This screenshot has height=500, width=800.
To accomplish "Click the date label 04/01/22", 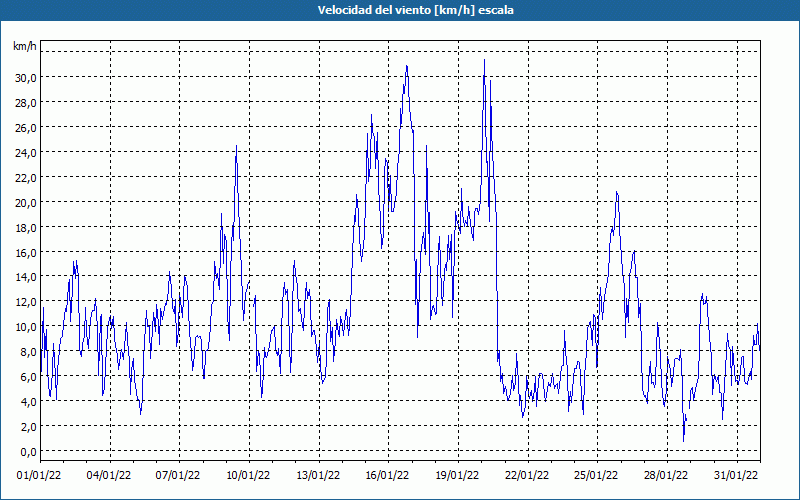I will [109, 476].
